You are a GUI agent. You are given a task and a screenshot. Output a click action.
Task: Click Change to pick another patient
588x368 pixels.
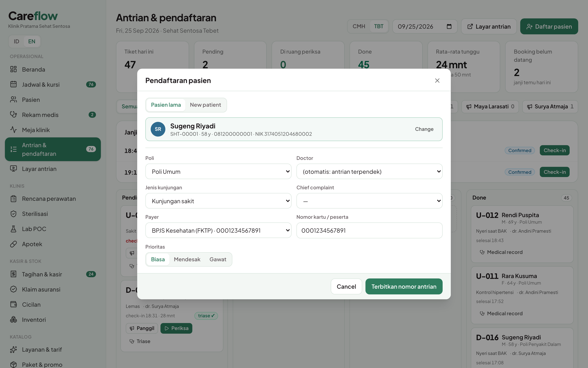[424, 129]
